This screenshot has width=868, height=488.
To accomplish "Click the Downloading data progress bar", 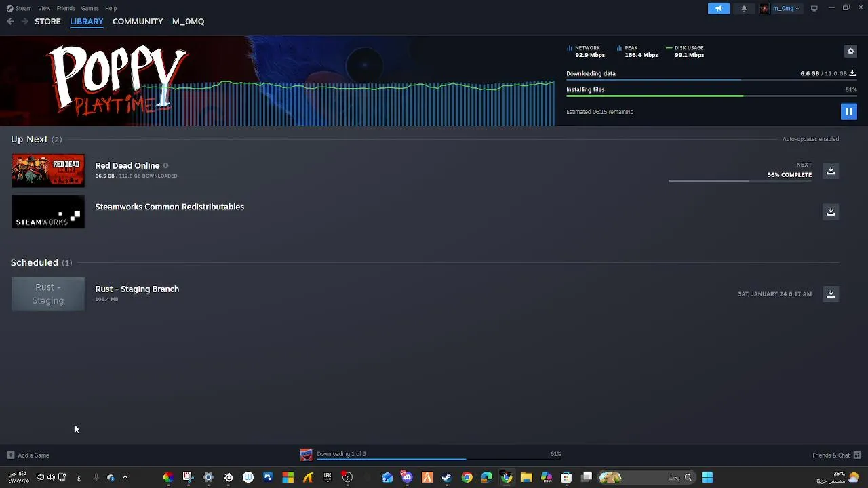I will coord(711,80).
